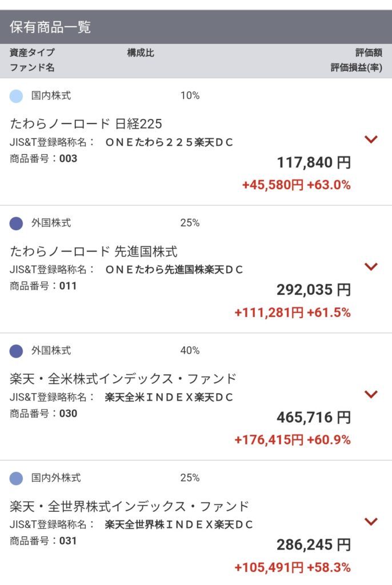Open the たわらノーロード 先進国株式 fund name
The height and width of the screenshot is (585, 392).
coord(94,251)
